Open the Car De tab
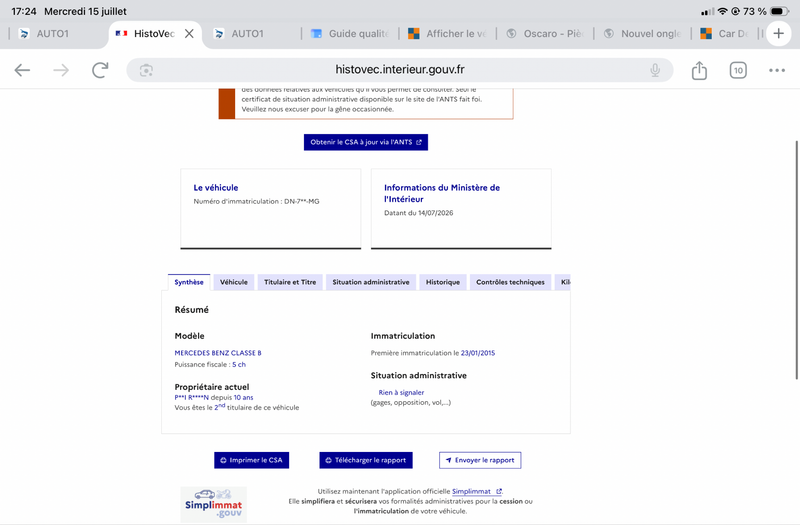 (x=725, y=34)
